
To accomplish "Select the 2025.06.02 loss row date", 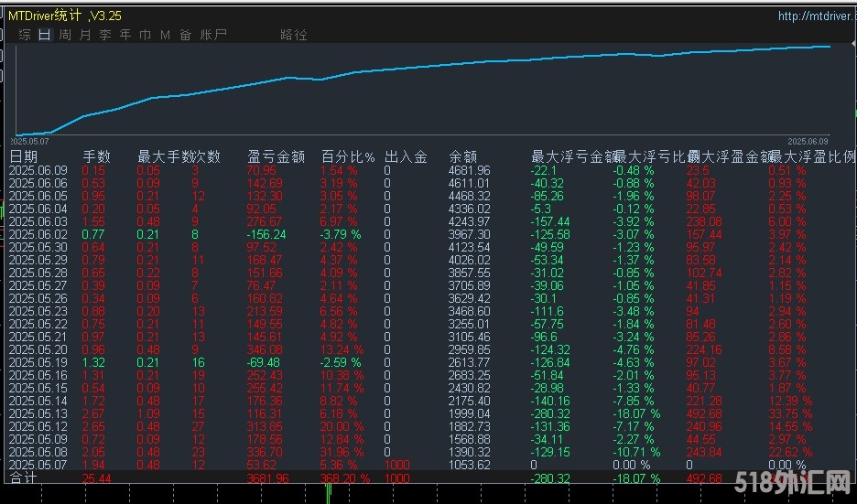I will (38, 234).
